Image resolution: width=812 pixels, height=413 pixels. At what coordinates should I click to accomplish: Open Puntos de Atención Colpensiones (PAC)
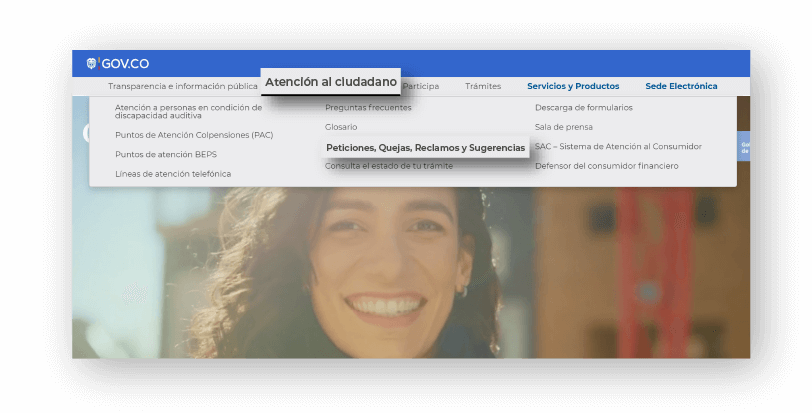click(x=194, y=135)
